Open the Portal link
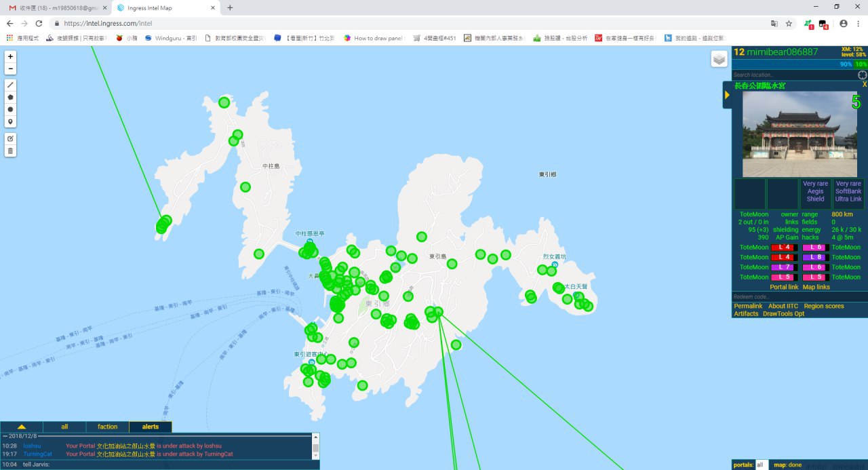This screenshot has height=470, width=868. tap(784, 287)
